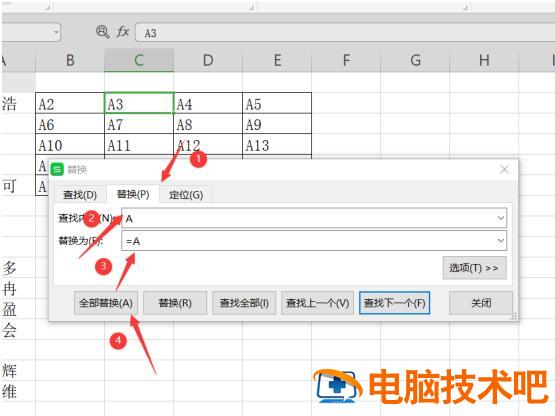The height and width of the screenshot is (416, 555).
Task: Click the green S icon in dialog title
Action: 57,169
